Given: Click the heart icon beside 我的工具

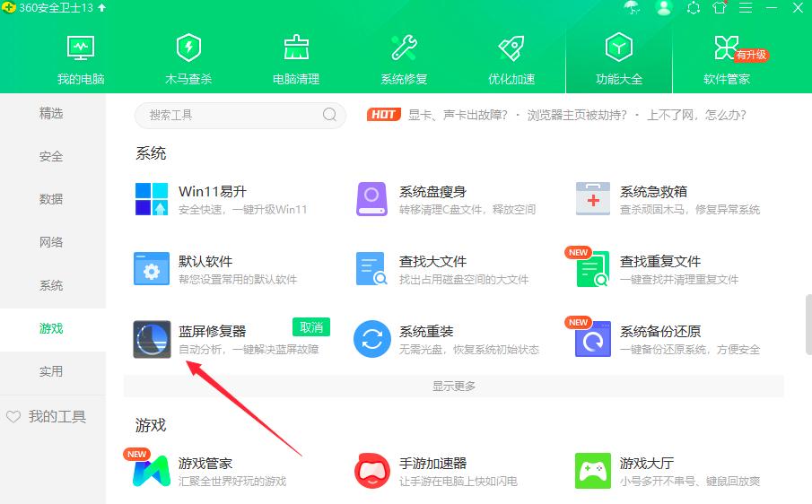Looking at the screenshot, I should click(13, 416).
